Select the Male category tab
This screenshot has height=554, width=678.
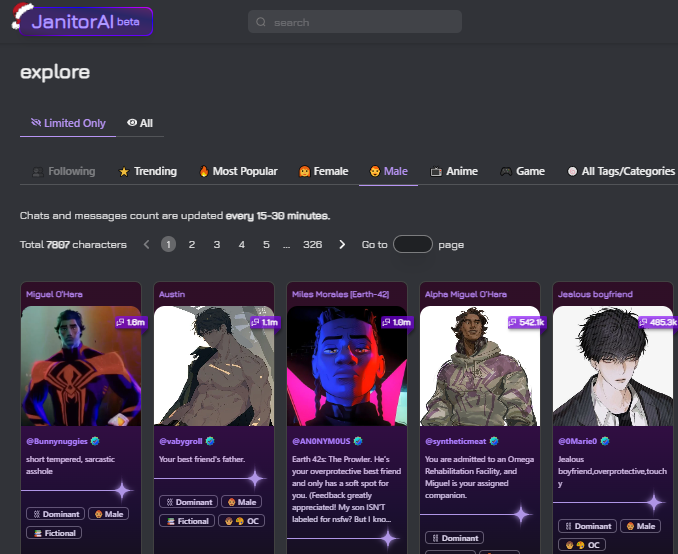pyautogui.click(x=388, y=171)
